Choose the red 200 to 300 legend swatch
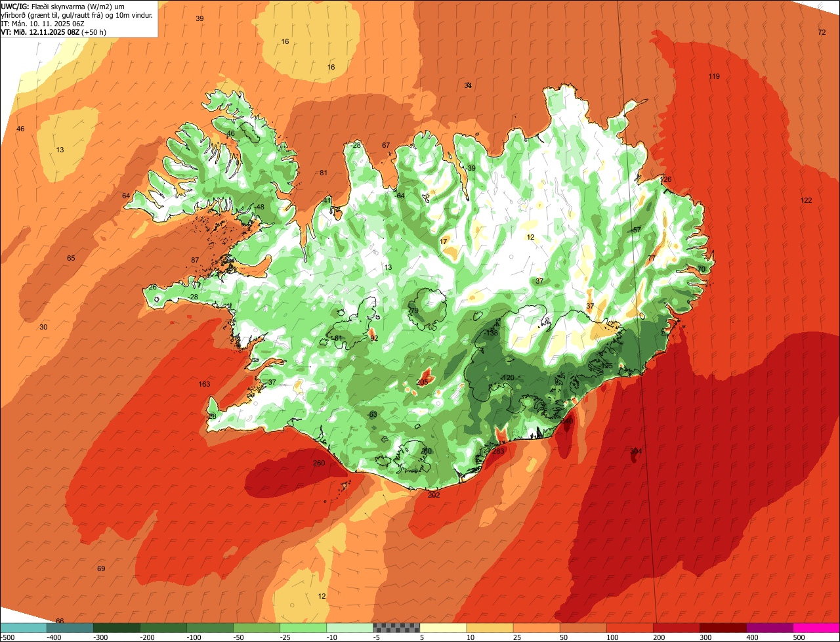 [x=676, y=627]
